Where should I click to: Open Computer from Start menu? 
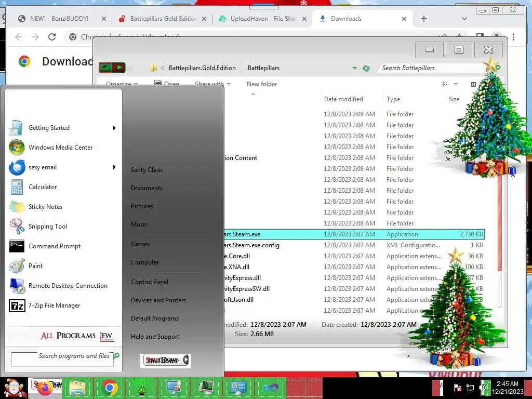[145, 262]
